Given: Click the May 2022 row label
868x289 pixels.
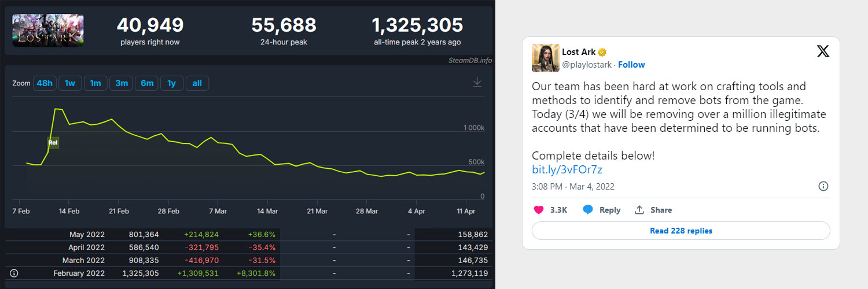Looking at the screenshot, I should [87, 235].
